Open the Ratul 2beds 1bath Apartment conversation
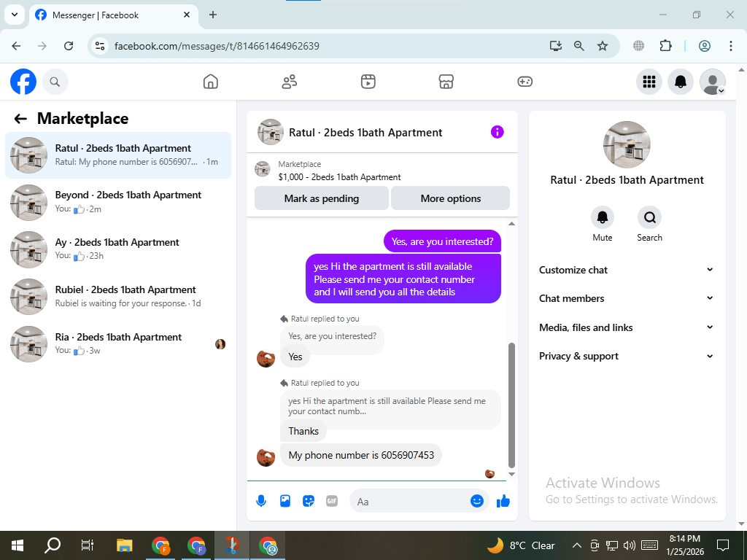The height and width of the screenshot is (560, 747). 118,155
